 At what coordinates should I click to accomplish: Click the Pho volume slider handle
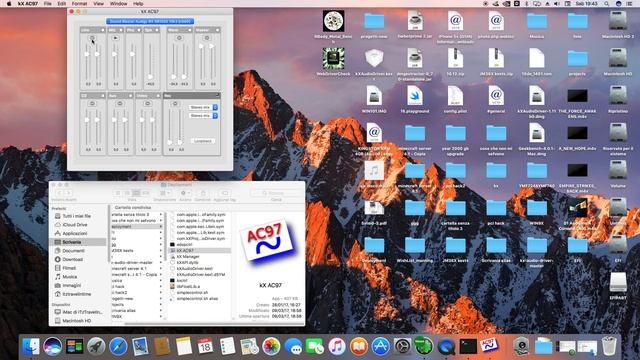coord(132,54)
